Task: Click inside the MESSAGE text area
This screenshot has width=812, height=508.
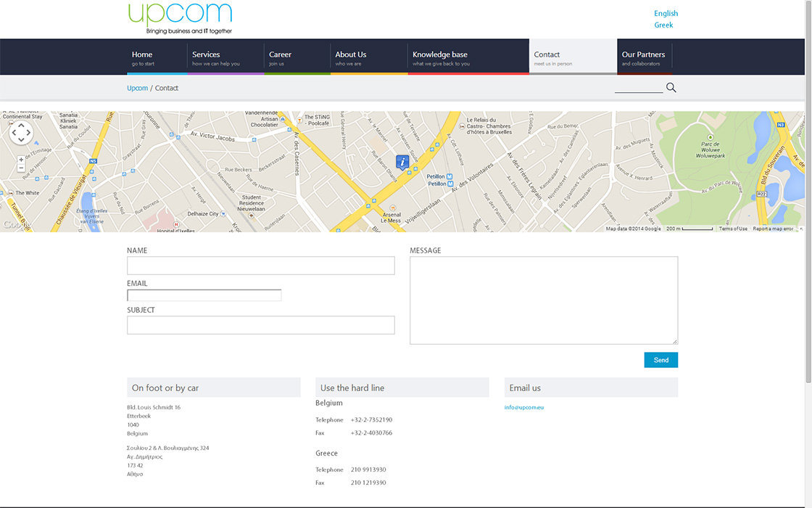Action: 543,300
